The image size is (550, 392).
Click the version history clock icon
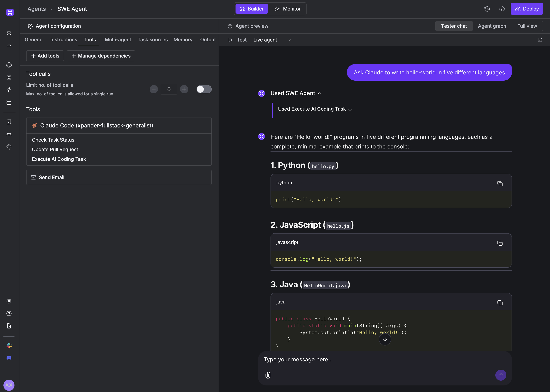click(x=487, y=9)
